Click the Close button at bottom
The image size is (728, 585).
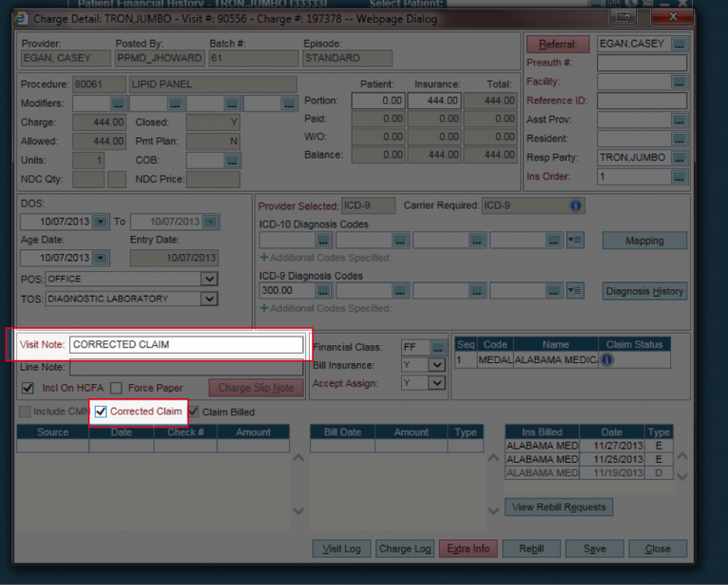tap(658, 549)
